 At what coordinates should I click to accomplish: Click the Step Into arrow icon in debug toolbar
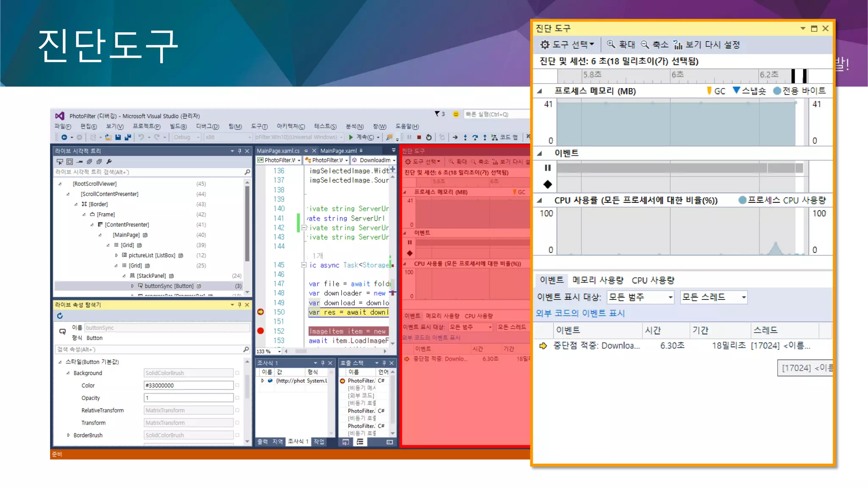(465, 137)
